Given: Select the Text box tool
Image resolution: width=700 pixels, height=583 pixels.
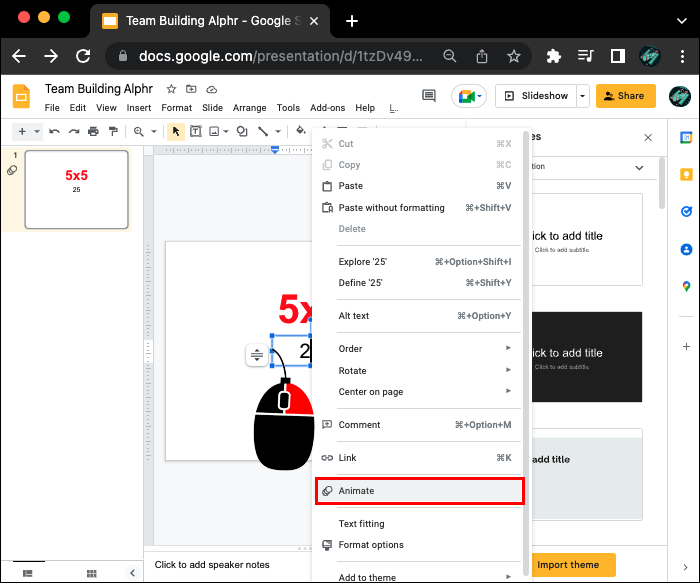Looking at the screenshot, I should point(195,131).
